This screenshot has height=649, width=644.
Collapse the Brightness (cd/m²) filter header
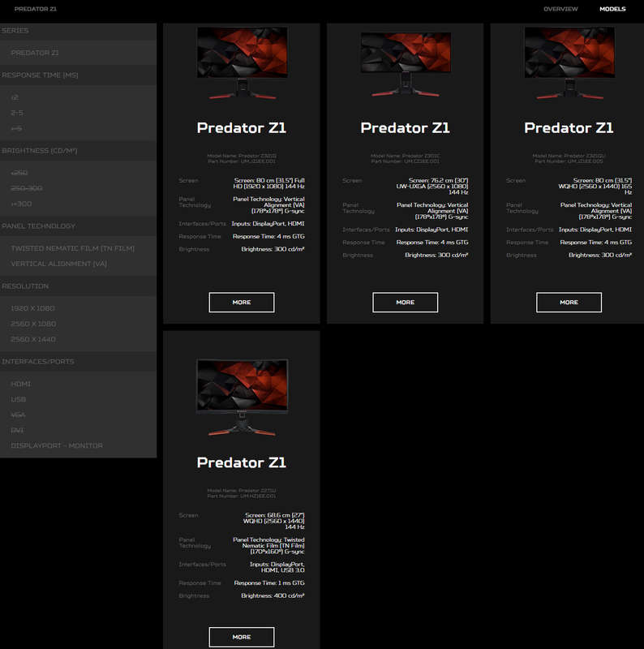(78, 151)
